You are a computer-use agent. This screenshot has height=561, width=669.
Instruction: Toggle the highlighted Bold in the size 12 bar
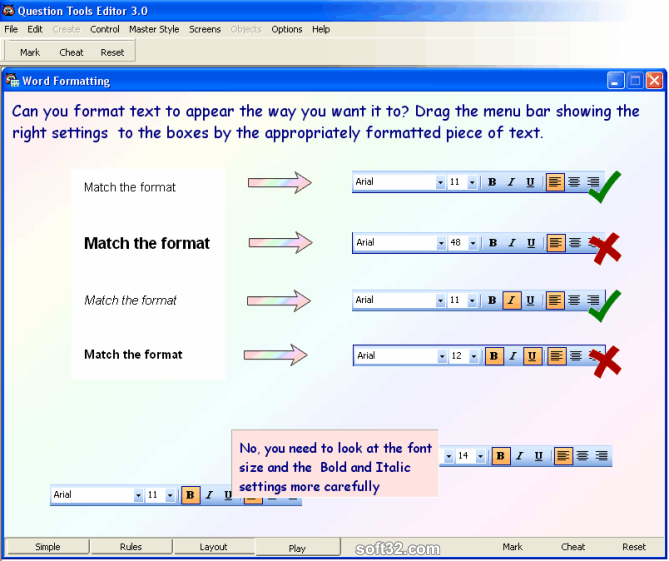pyautogui.click(x=494, y=356)
